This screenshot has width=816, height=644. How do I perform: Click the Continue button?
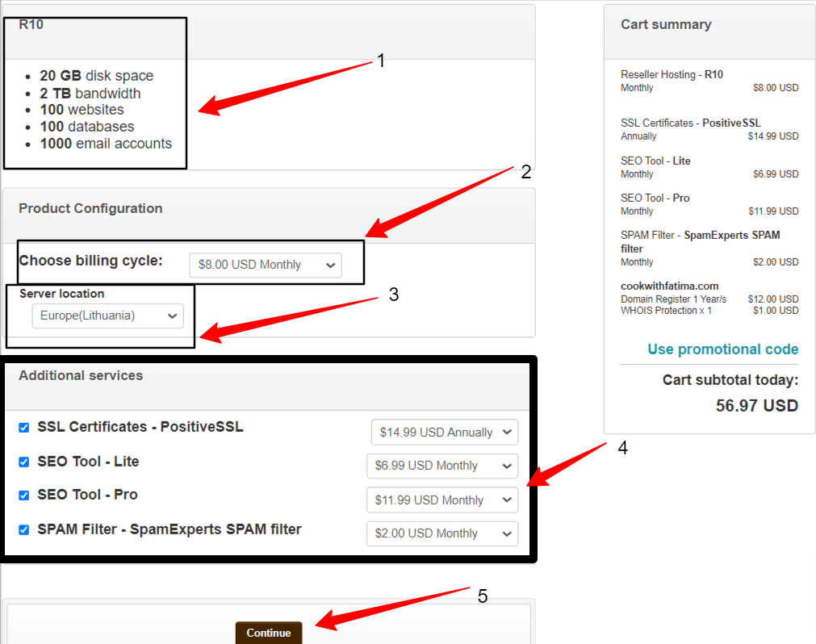click(x=269, y=633)
